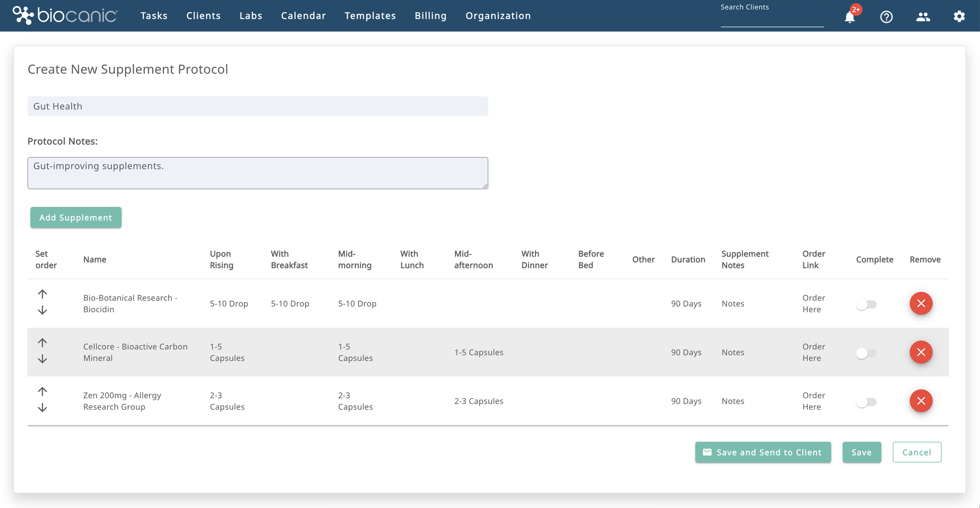
Task: Move Bioactive Carbon Mineral up
Action: (x=42, y=343)
